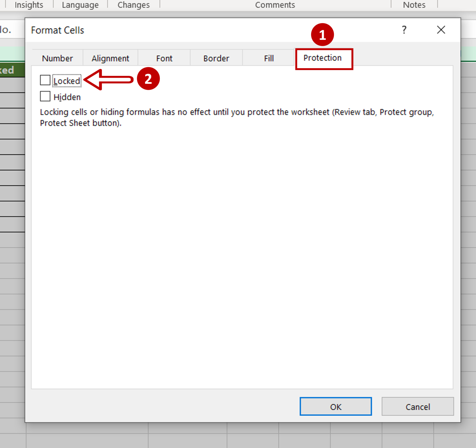Open the Border tab
Screen dimensions: 476x448
(216, 58)
